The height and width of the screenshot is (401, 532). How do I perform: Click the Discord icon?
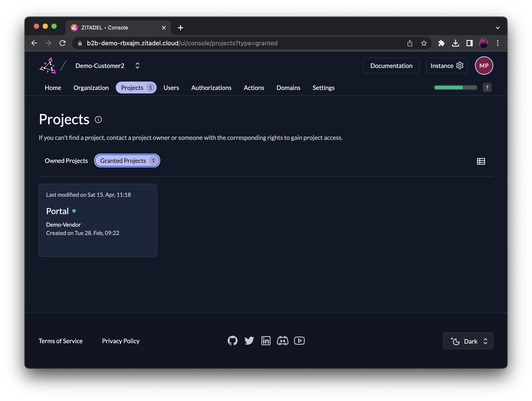[x=282, y=341]
